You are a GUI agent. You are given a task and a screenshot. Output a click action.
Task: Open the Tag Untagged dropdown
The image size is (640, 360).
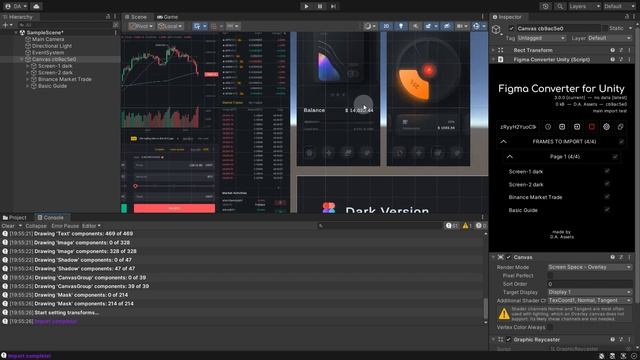point(541,38)
